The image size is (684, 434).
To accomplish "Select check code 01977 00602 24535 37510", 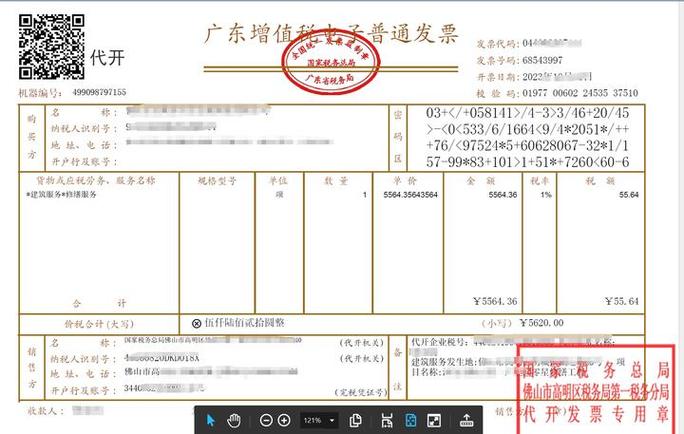I will (580, 93).
